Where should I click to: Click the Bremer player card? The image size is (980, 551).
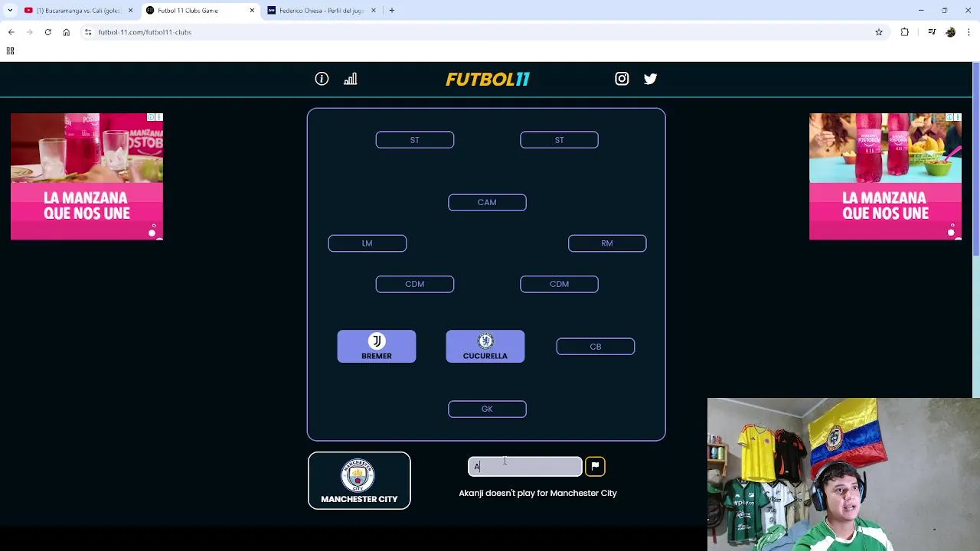(377, 347)
